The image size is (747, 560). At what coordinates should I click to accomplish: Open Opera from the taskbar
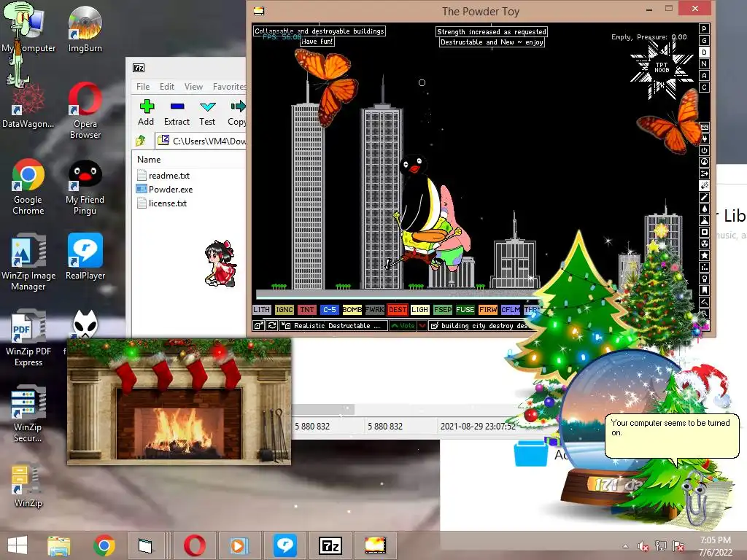click(x=194, y=545)
